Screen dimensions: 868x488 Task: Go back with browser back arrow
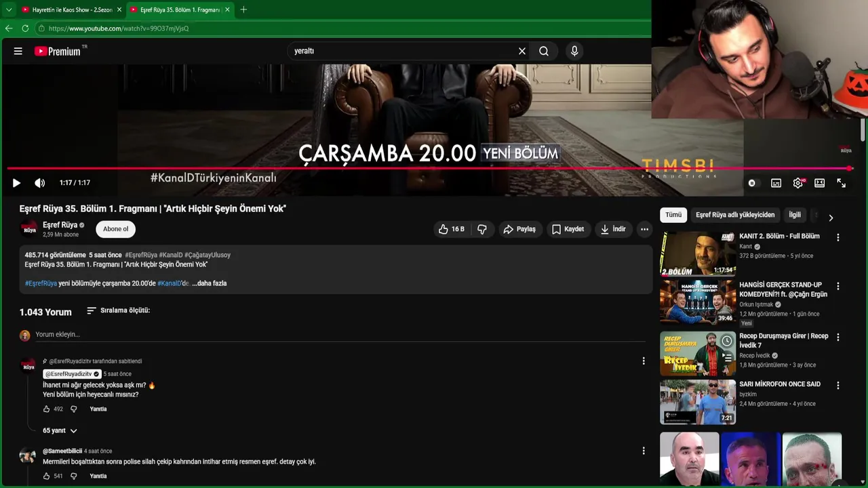[x=9, y=28]
